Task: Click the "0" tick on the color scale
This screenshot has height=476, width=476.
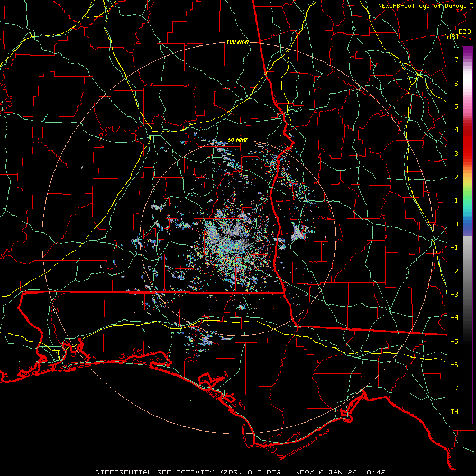Action: coord(456,224)
